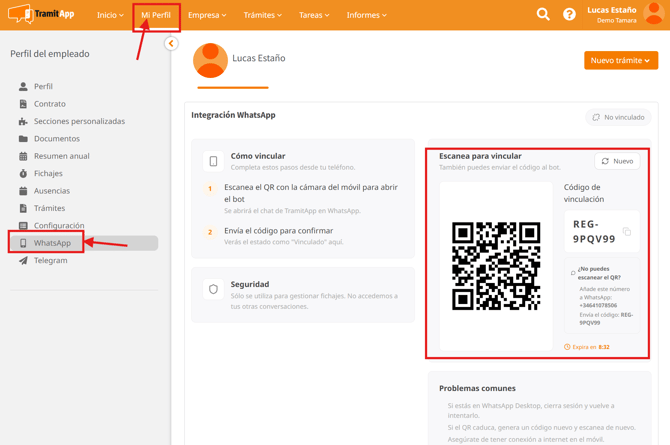Open the Informes menu
This screenshot has width=670, height=445.
click(x=366, y=15)
